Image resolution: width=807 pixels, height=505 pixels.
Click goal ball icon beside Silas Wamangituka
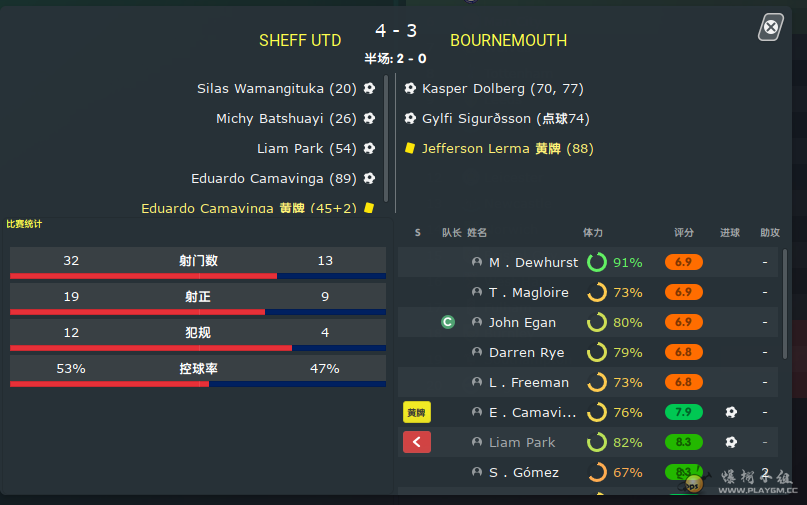[x=369, y=88]
